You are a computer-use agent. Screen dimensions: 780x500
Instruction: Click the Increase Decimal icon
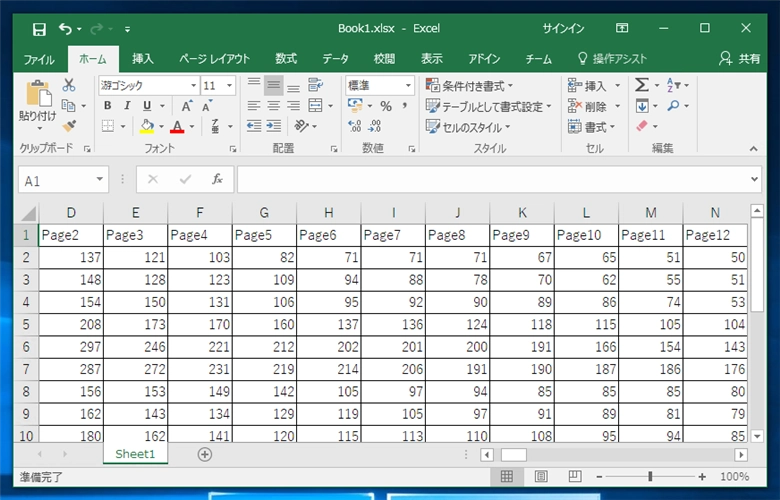point(355,126)
